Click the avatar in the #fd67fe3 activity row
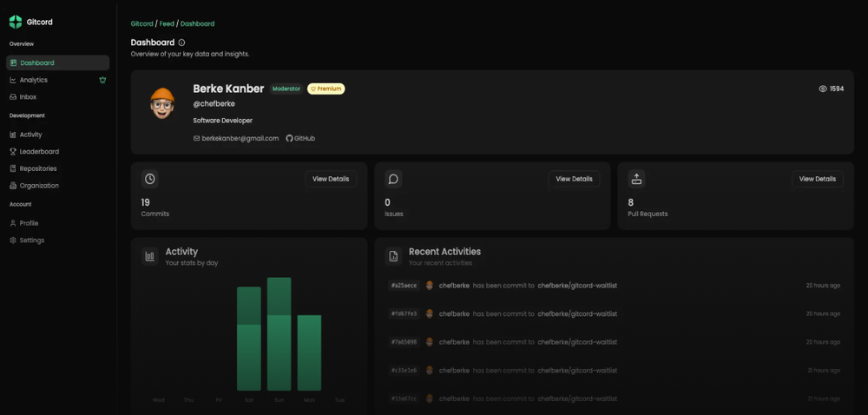 click(430, 313)
